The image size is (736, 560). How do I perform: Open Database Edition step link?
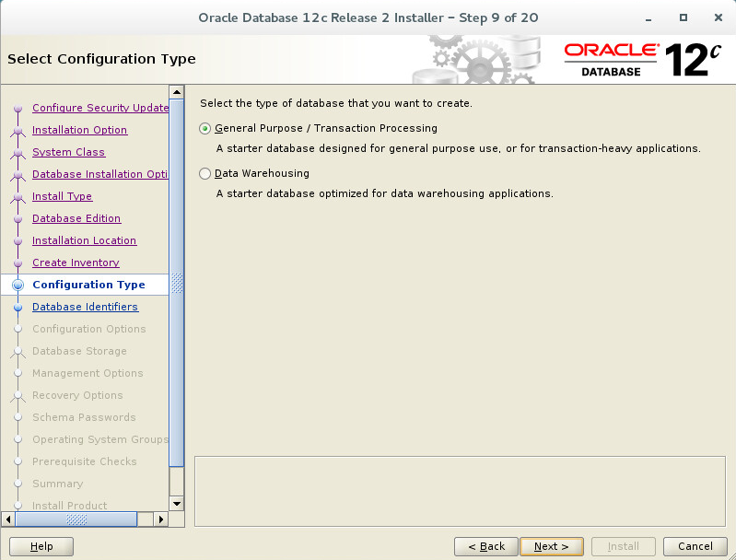(76, 218)
